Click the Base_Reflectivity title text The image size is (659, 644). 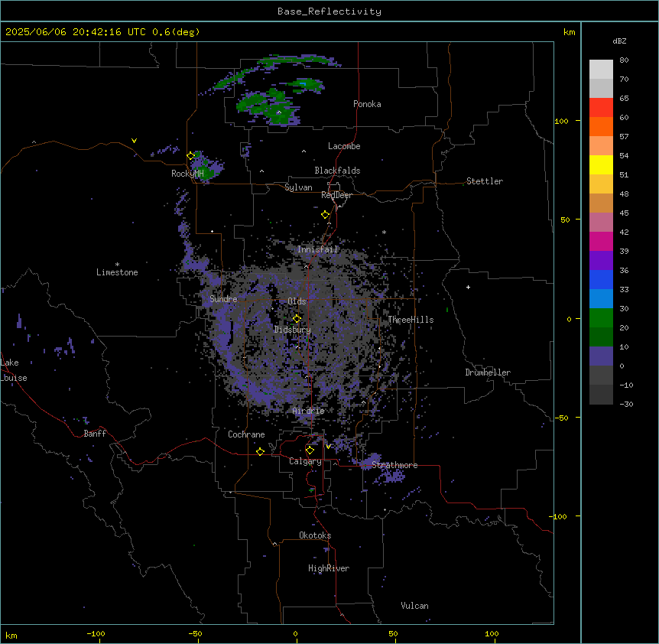(x=329, y=11)
